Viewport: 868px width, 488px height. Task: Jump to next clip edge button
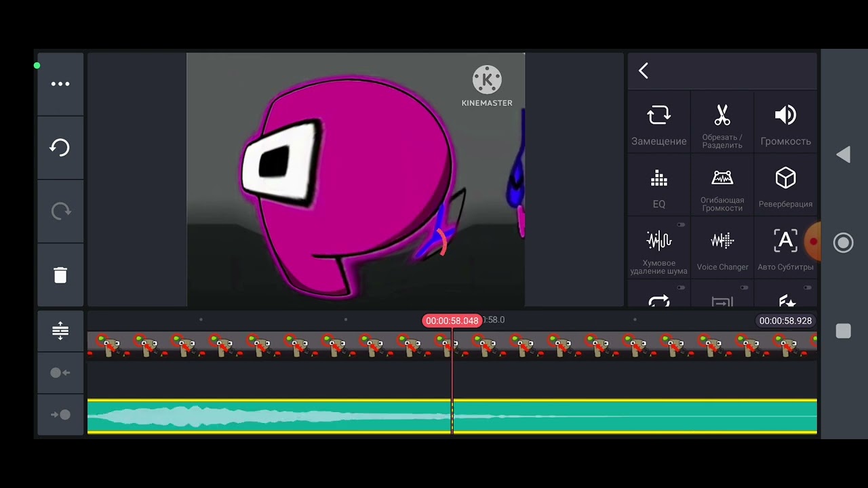pyautogui.click(x=60, y=414)
